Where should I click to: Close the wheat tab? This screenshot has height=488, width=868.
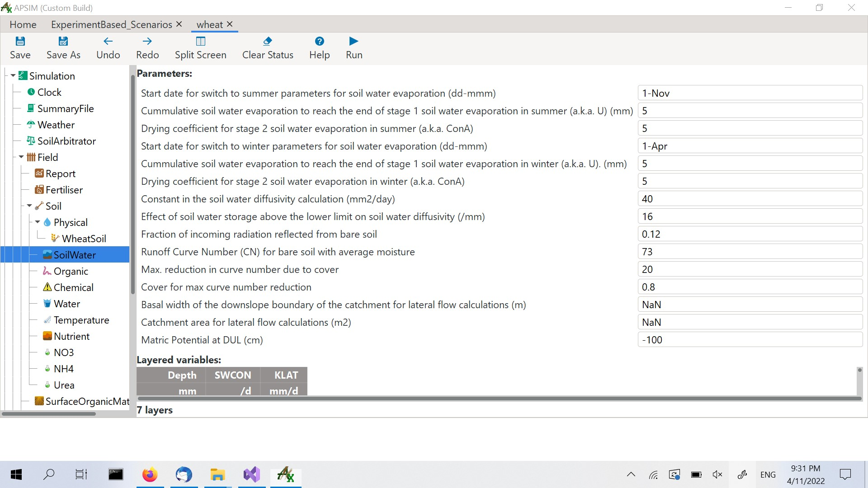point(230,24)
